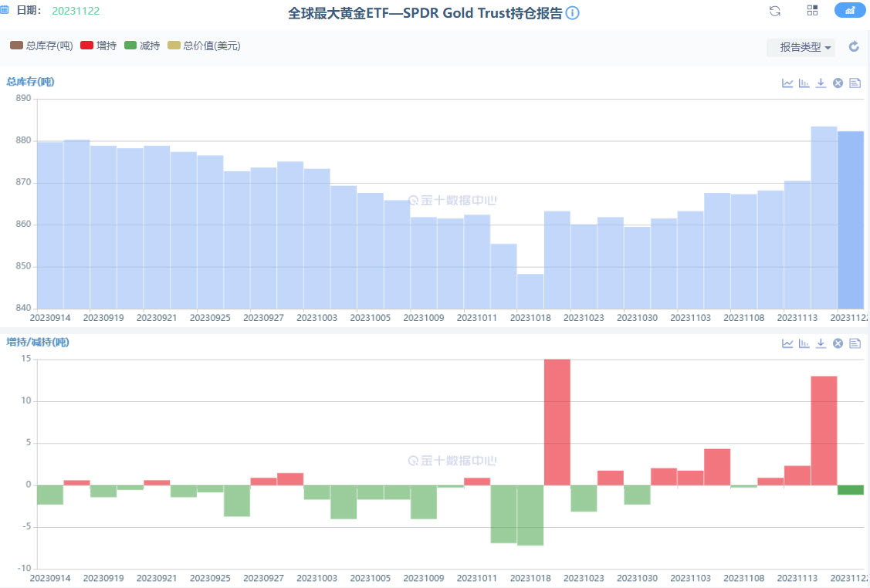Viewport: 870px width, 588px height.
Task: Open data view for 增持/减持 chart
Action: 855,343
